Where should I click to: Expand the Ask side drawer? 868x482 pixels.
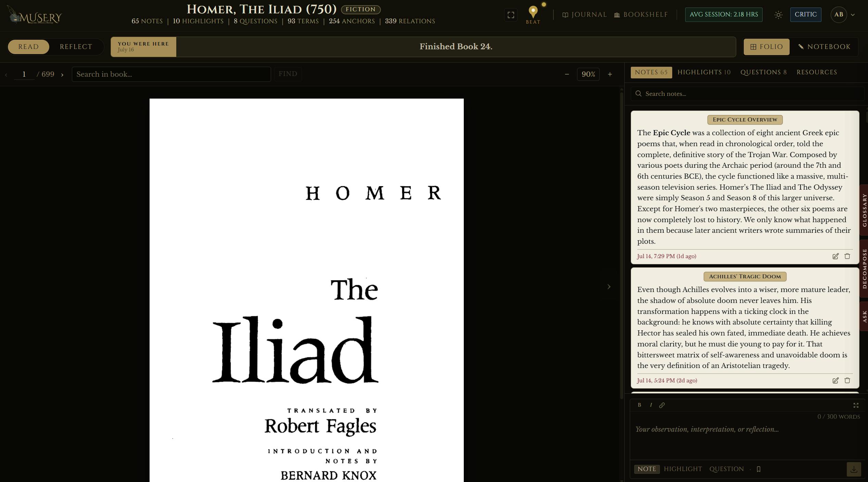(x=864, y=316)
